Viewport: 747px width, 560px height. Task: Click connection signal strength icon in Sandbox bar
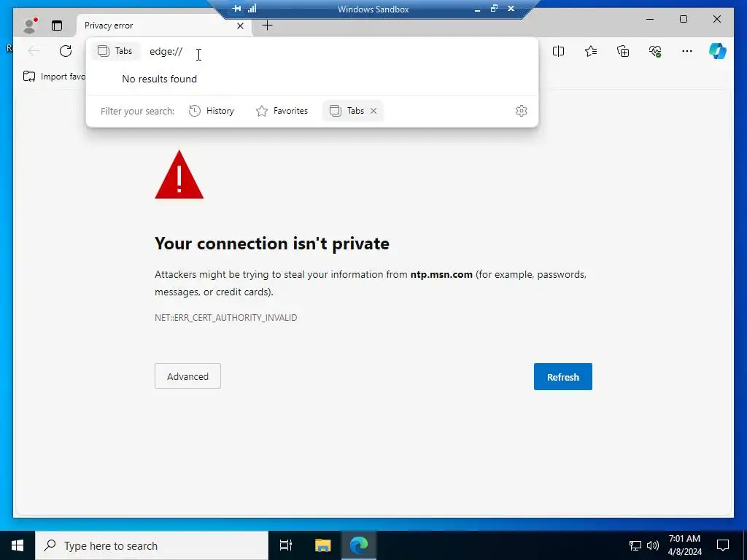coord(252,9)
